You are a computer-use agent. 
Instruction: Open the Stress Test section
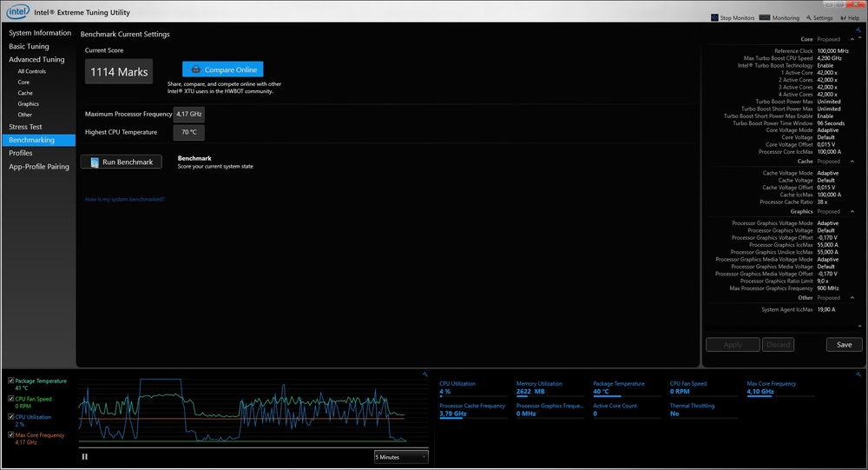coord(25,127)
